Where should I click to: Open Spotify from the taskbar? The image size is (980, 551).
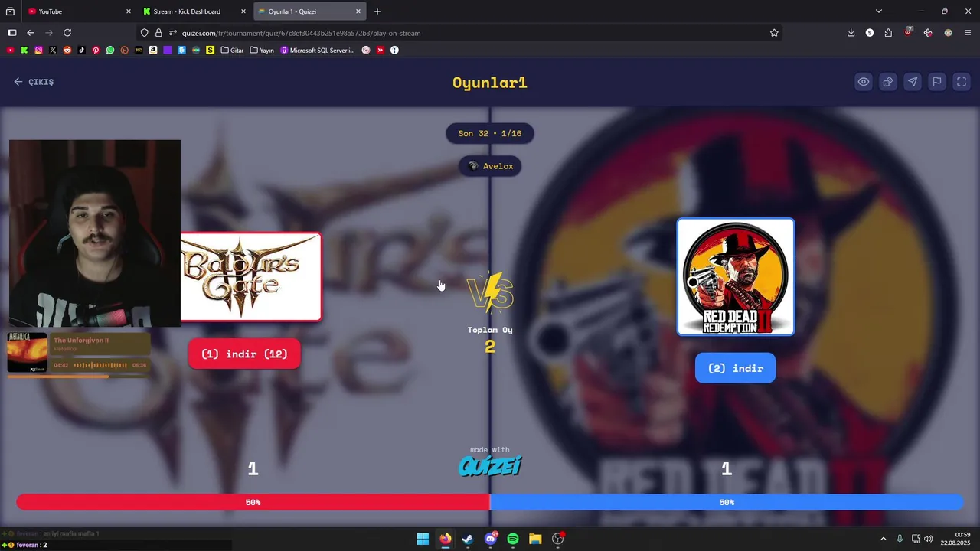pyautogui.click(x=513, y=539)
